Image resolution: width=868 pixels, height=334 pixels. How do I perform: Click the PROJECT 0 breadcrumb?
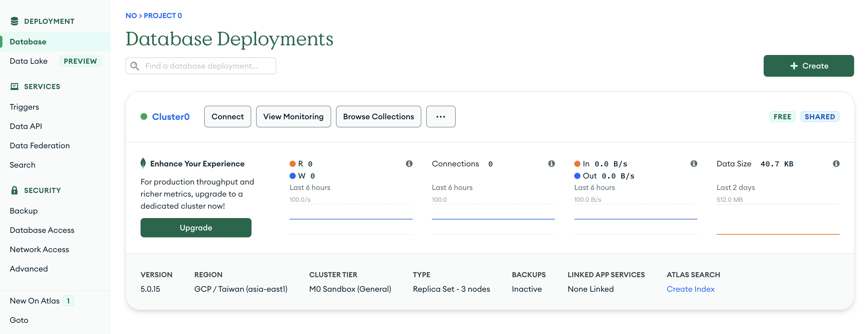[163, 15]
